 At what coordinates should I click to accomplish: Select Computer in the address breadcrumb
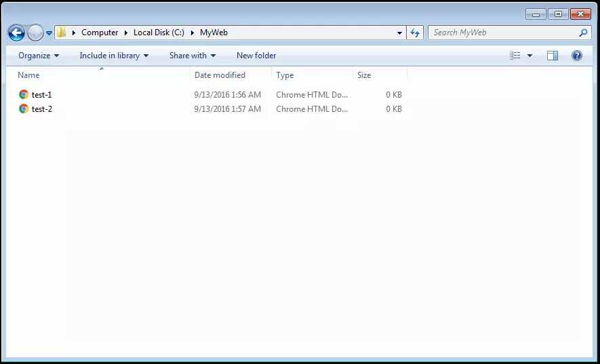point(100,33)
